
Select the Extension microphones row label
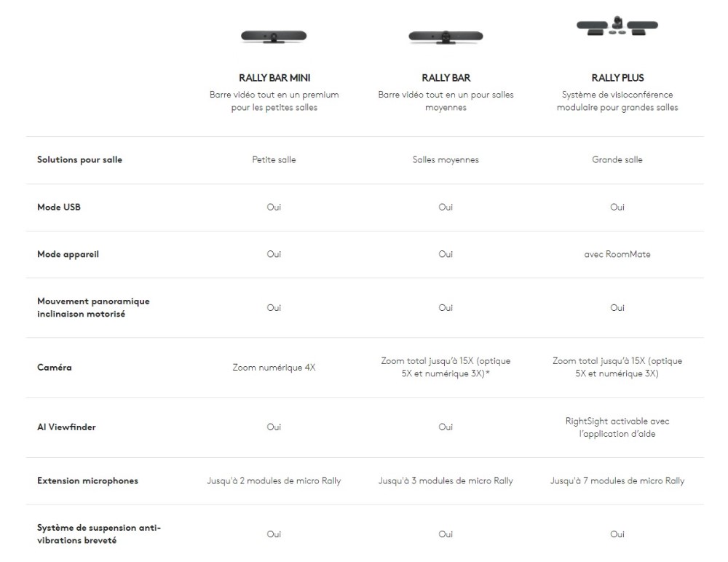pyautogui.click(x=87, y=481)
